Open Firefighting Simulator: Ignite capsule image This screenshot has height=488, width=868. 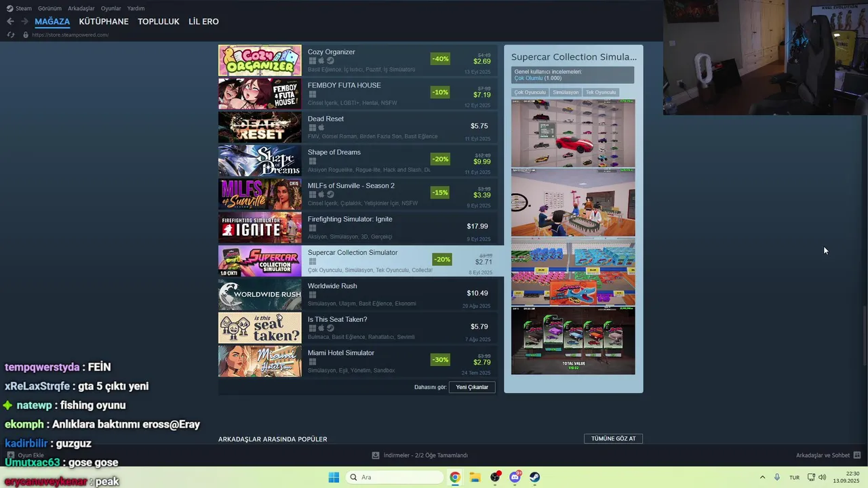260,228
